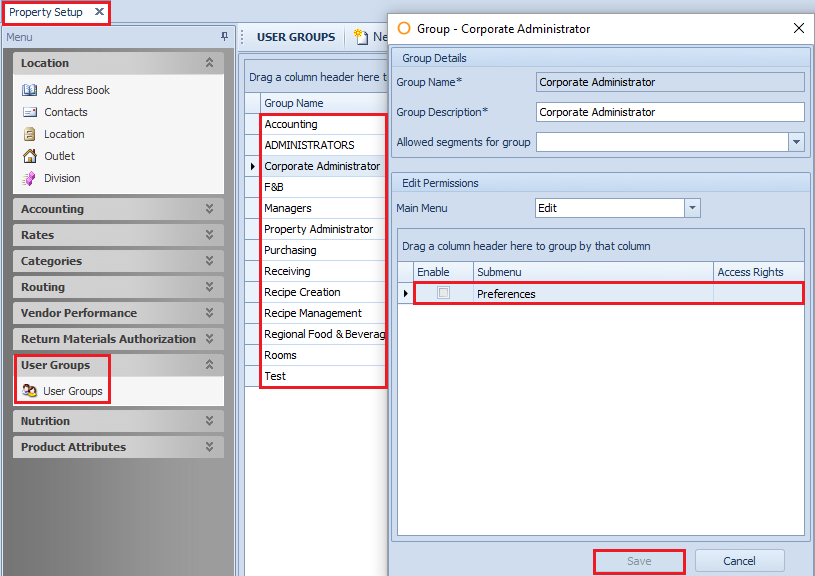Click the New toolbar icon
The width and height of the screenshot is (815, 576).
[x=362, y=37]
